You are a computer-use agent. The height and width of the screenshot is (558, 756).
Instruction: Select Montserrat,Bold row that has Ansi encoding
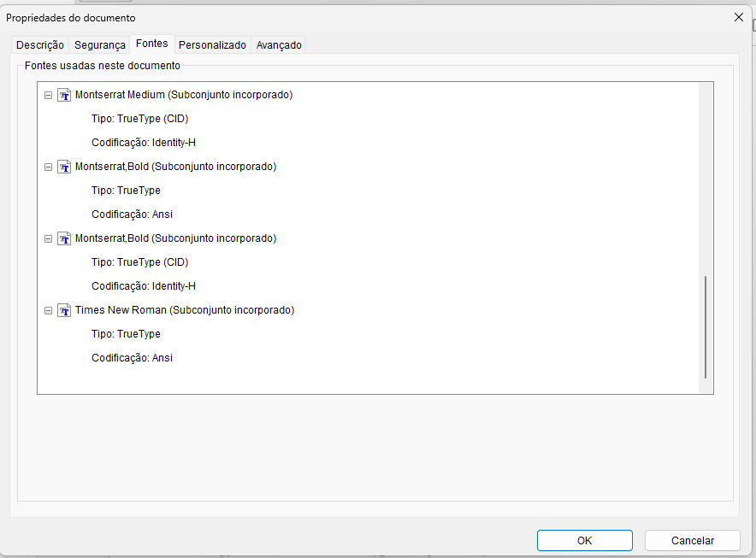point(175,167)
